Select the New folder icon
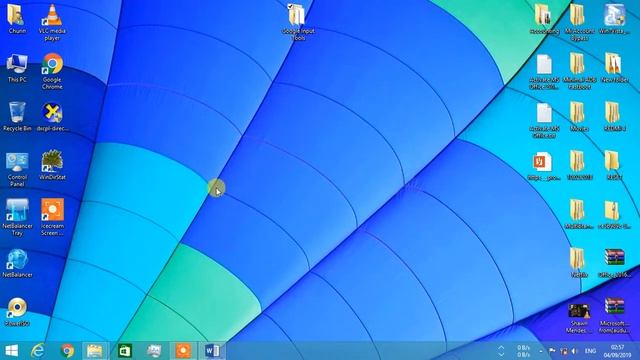This screenshot has height=360, width=640. [613, 64]
